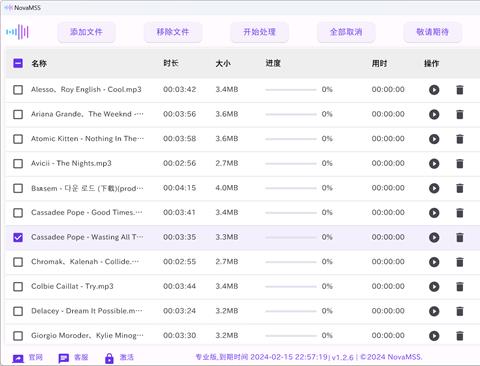Delete Delacey - Dream It Possible row
This screenshot has height=366, width=480.
pos(460,311)
